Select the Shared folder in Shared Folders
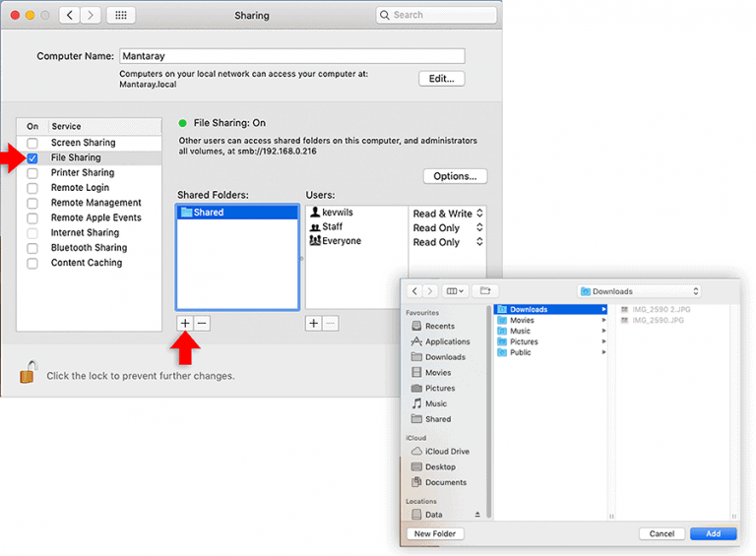The image size is (756, 556). [237, 212]
